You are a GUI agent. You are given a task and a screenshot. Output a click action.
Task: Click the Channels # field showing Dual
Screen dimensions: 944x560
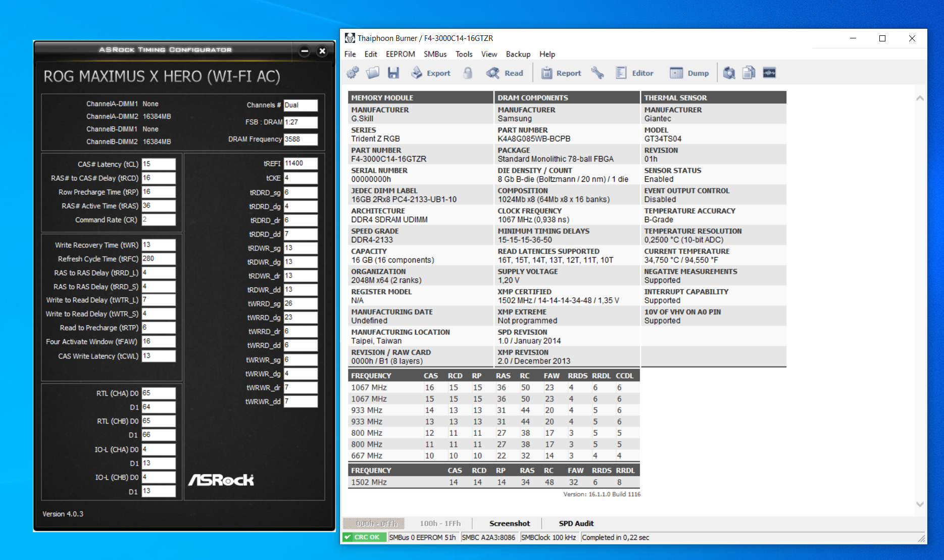coord(301,105)
